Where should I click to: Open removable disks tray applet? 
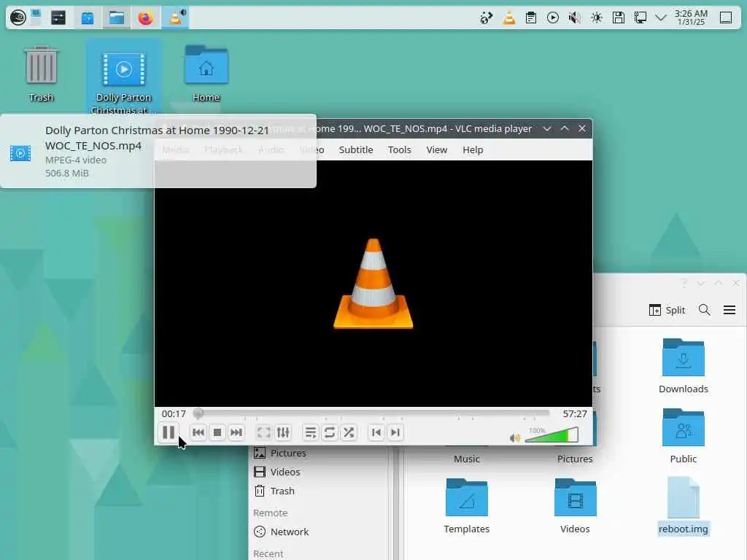point(619,18)
